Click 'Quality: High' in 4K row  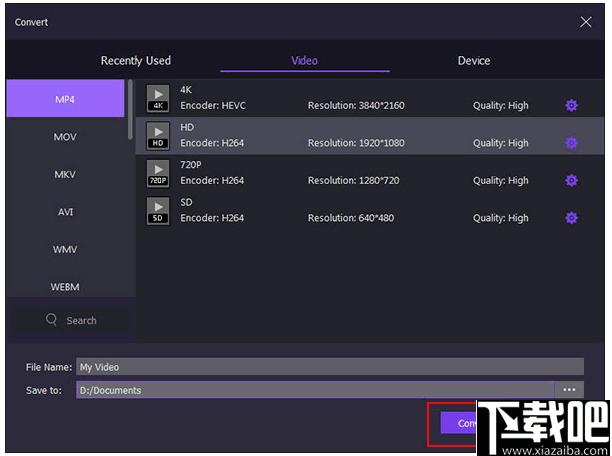pos(500,106)
